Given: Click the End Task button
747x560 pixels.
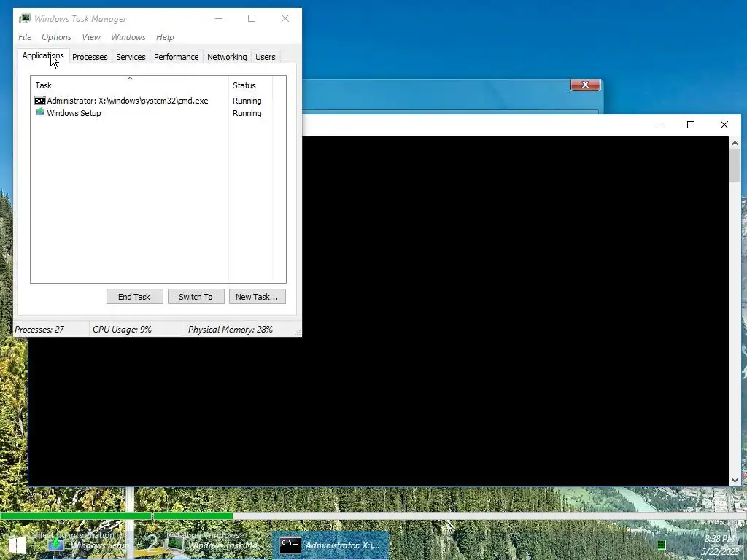Looking at the screenshot, I should (134, 297).
